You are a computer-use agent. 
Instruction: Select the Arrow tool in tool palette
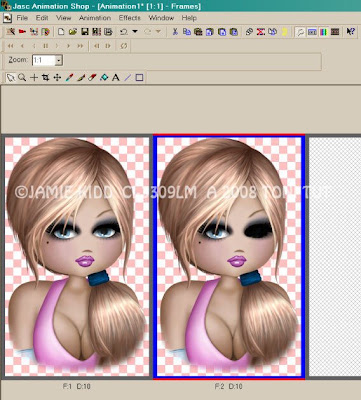pos(11,78)
